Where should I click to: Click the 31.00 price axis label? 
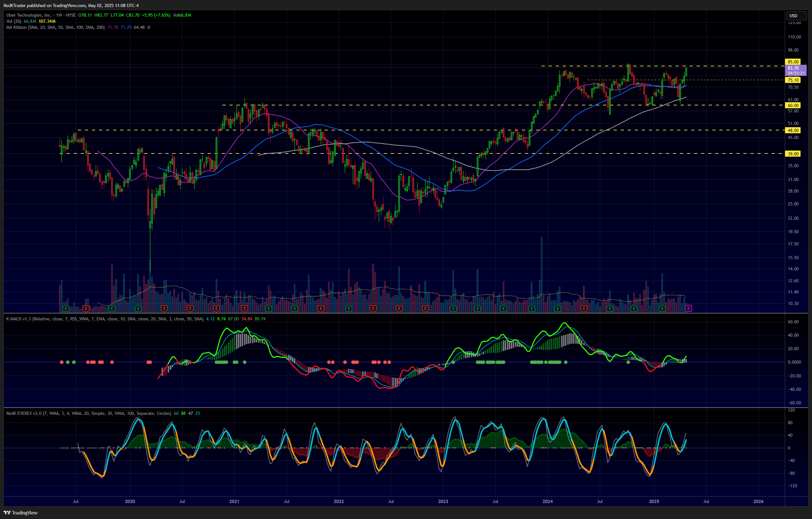pos(793,179)
